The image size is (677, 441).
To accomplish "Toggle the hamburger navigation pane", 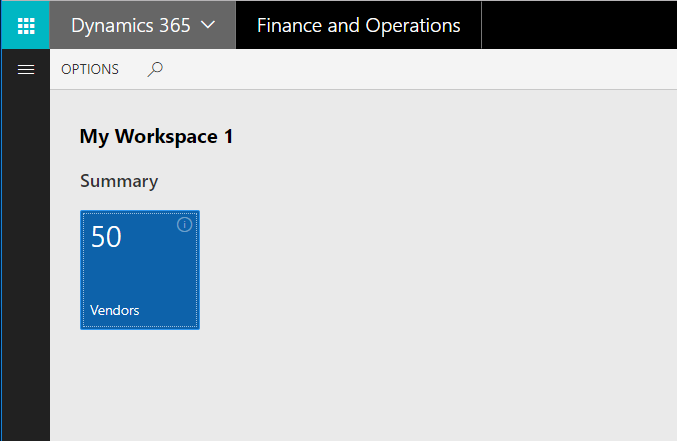I will point(26,70).
